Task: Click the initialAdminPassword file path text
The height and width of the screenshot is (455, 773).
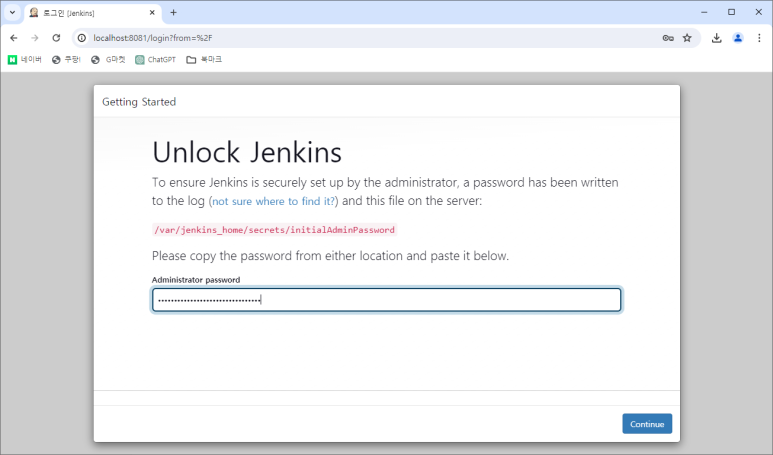Action: click(x=275, y=230)
